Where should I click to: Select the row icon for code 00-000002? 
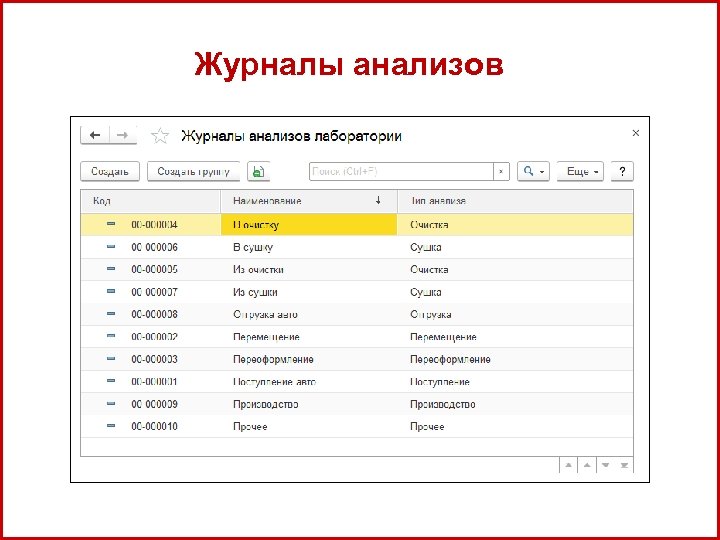111,336
